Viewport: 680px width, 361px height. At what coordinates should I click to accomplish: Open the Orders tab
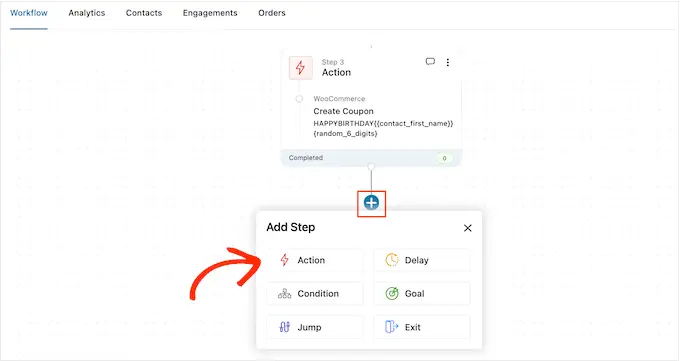coord(272,13)
